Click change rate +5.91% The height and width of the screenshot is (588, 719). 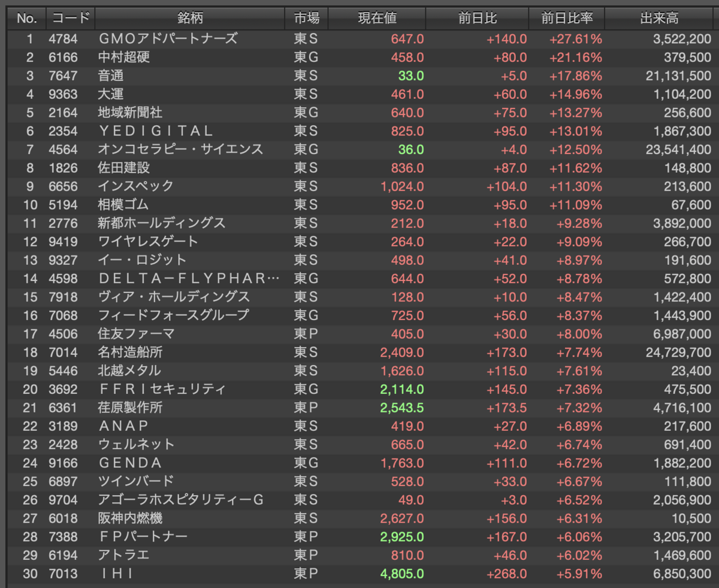pyautogui.click(x=579, y=574)
